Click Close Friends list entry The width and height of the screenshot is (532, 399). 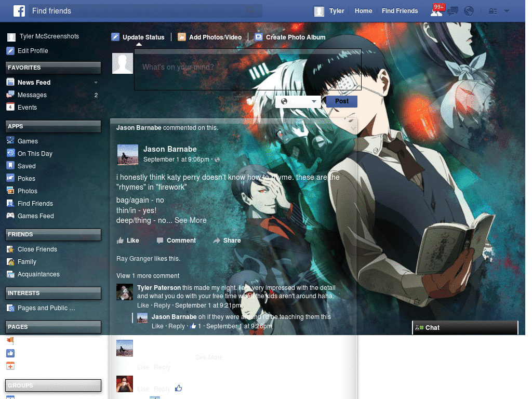[x=37, y=249]
